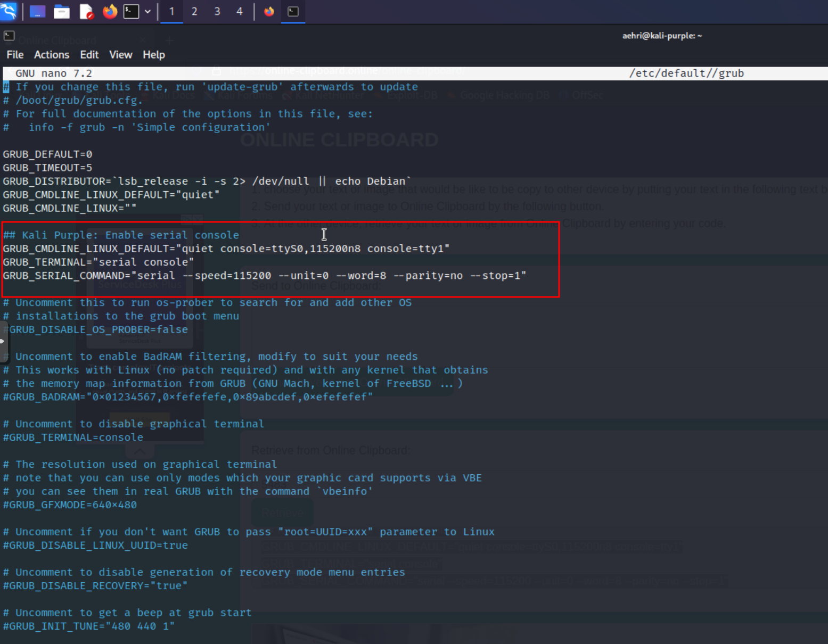
Task: Place cursor on GRUB_TIMEOUT=5 line
Action: coord(47,168)
